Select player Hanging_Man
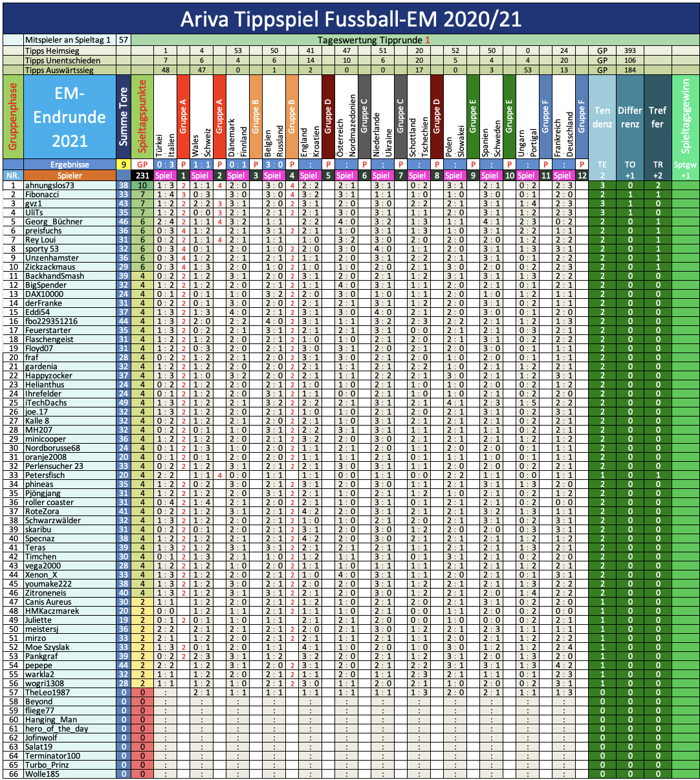This screenshot has width=700, height=780. tap(70, 720)
